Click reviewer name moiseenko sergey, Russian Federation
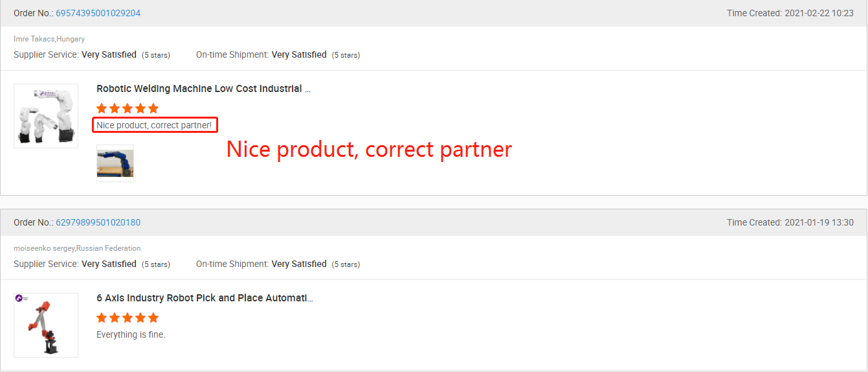868x372 pixels. (77, 248)
